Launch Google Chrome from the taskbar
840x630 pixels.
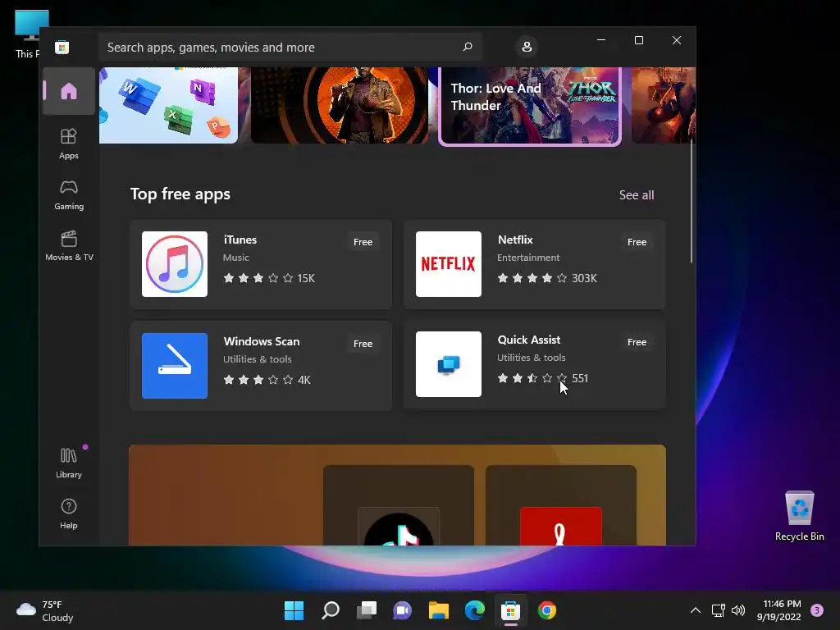click(547, 610)
